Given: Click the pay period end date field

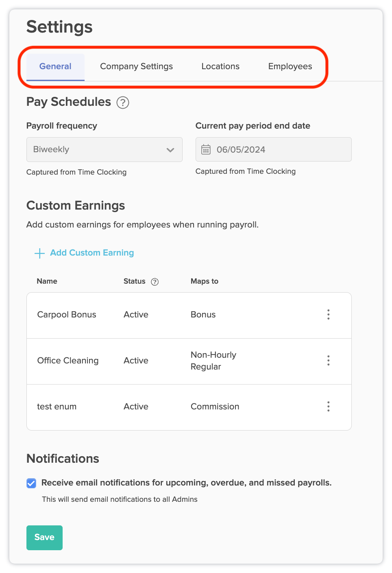Looking at the screenshot, I should click(274, 149).
